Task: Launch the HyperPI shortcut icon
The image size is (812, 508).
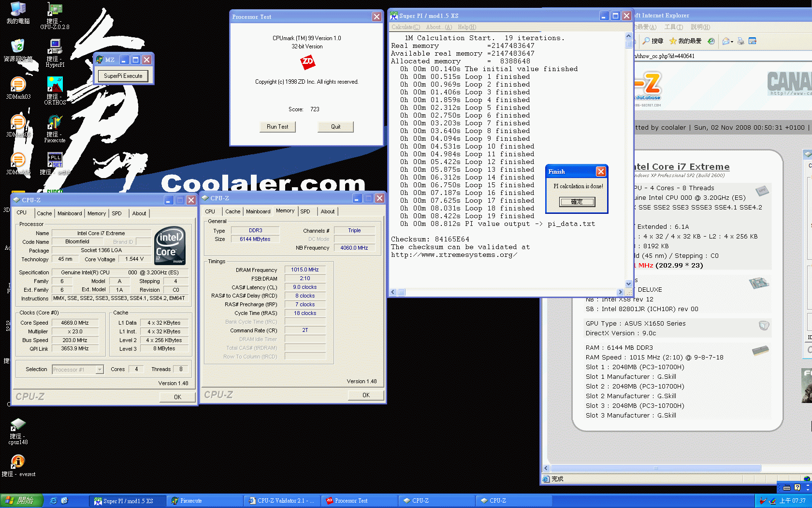Action: click(55, 53)
